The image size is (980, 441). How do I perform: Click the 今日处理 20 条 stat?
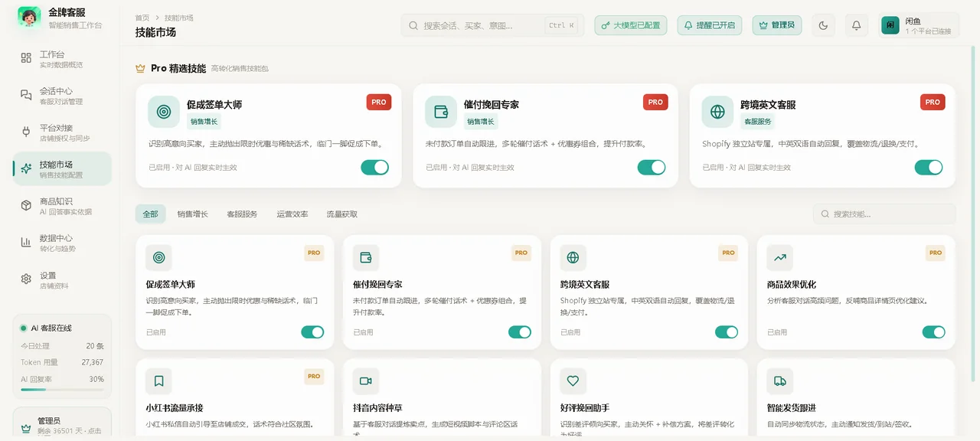(62, 346)
